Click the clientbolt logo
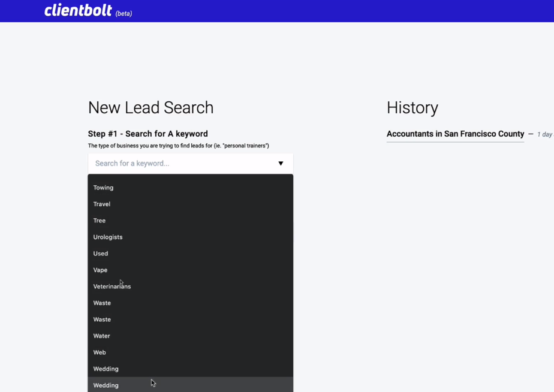Viewport: 554px width, 392px height. 78,10
